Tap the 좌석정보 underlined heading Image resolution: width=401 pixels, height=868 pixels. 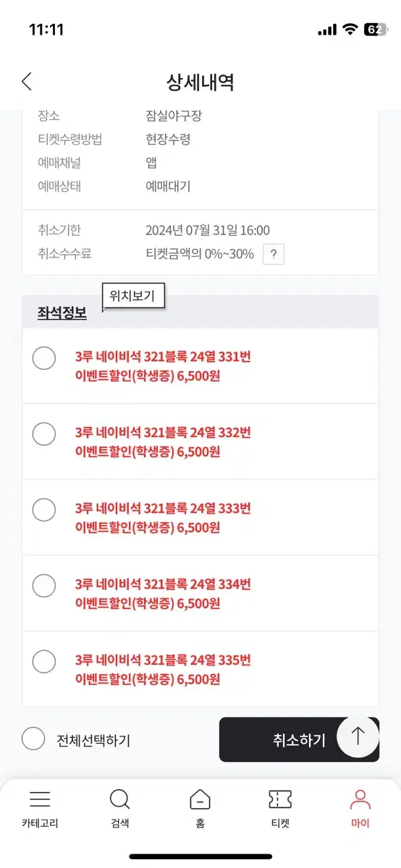click(x=62, y=314)
